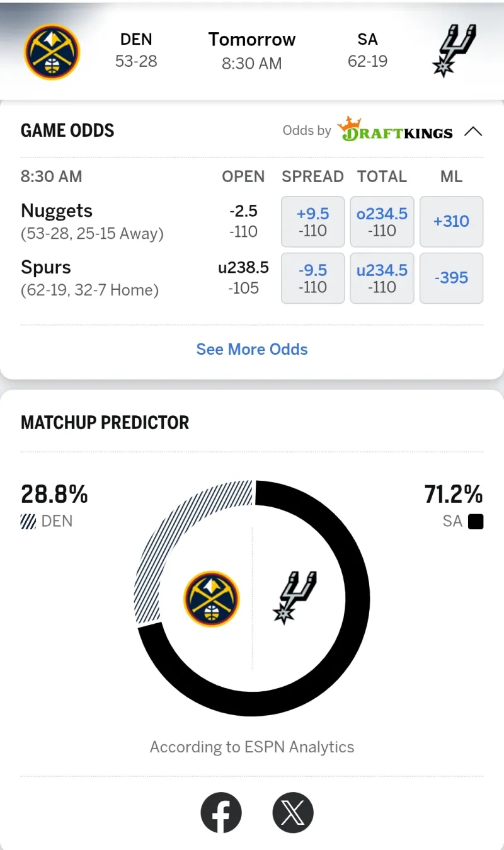Choose Nuggets +310 moneyline
This screenshot has width=504, height=850.
451,222
